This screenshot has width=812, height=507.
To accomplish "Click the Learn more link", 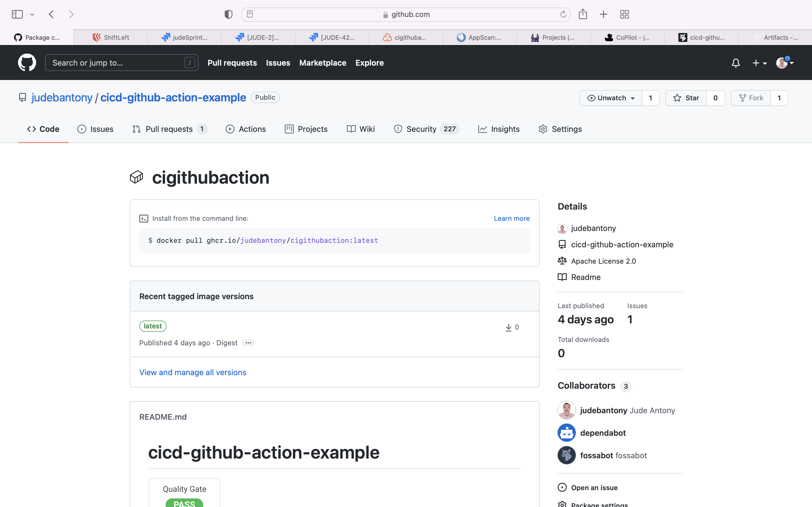I will tap(511, 218).
